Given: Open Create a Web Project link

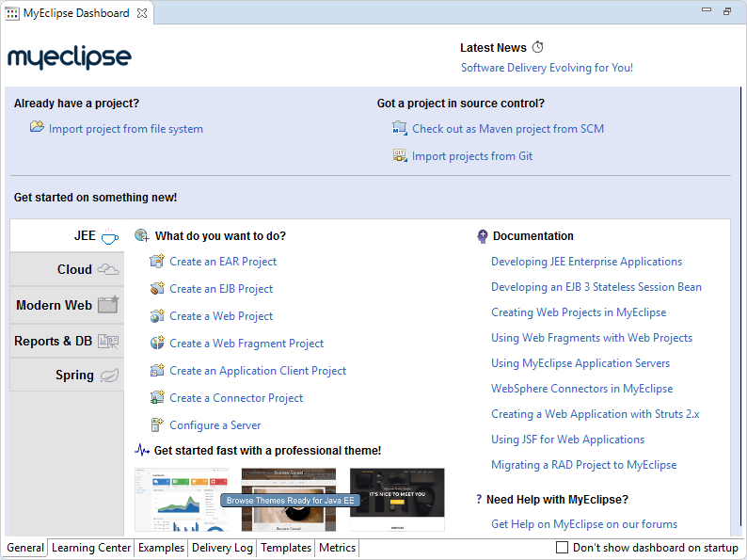Looking at the screenshot, I should [x=221, y=316].
